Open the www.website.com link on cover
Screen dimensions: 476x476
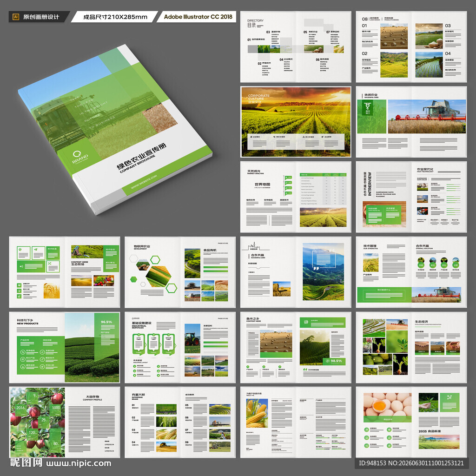pos(144,182)
